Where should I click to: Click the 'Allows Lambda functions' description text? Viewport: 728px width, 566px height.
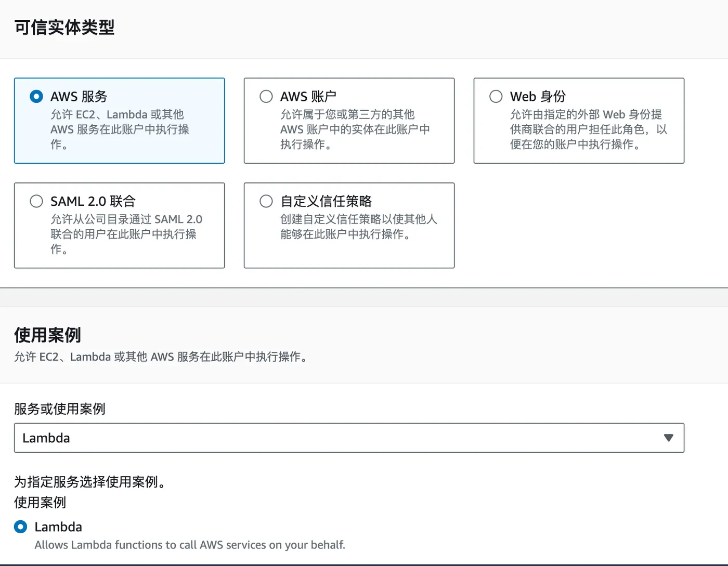190,545
